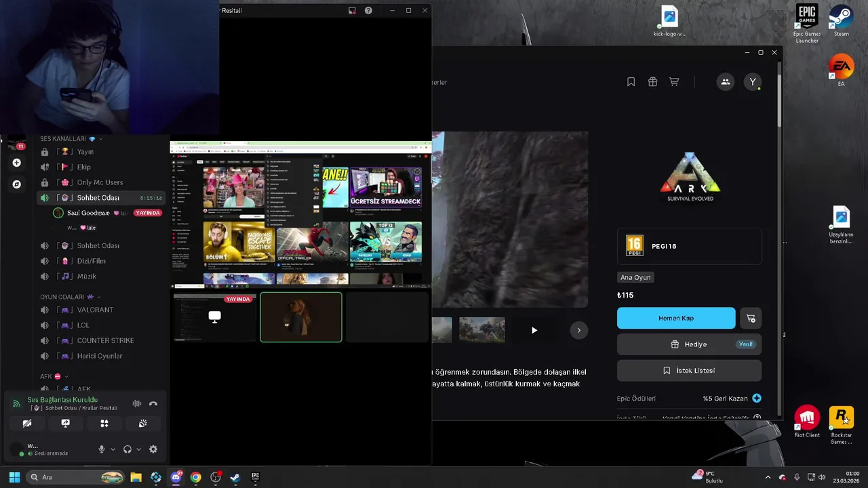Viewport: 868px width, 488px height.
Task: Open Discord's discover servers compass icon
Action: tap(16, 184)
